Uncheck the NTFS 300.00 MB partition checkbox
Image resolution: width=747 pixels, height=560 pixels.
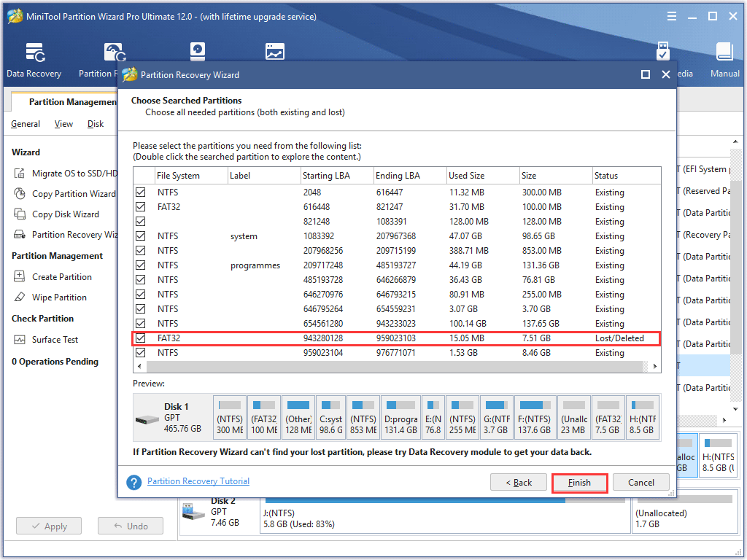141,192
